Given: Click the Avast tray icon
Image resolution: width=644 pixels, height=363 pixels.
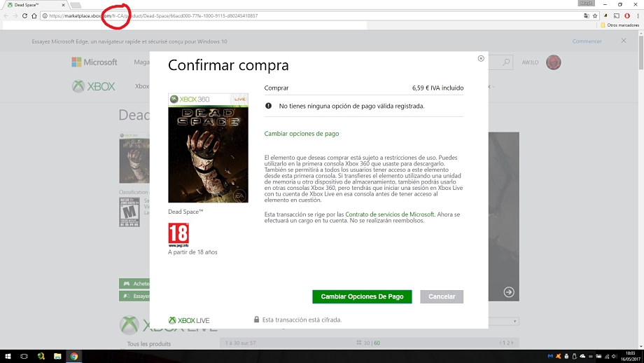Looking at the screenshot, I should pos(559,356).
